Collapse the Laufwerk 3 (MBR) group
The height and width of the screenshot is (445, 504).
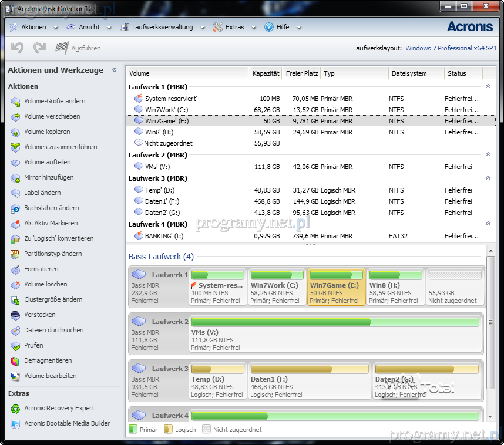tap(488, 178)
